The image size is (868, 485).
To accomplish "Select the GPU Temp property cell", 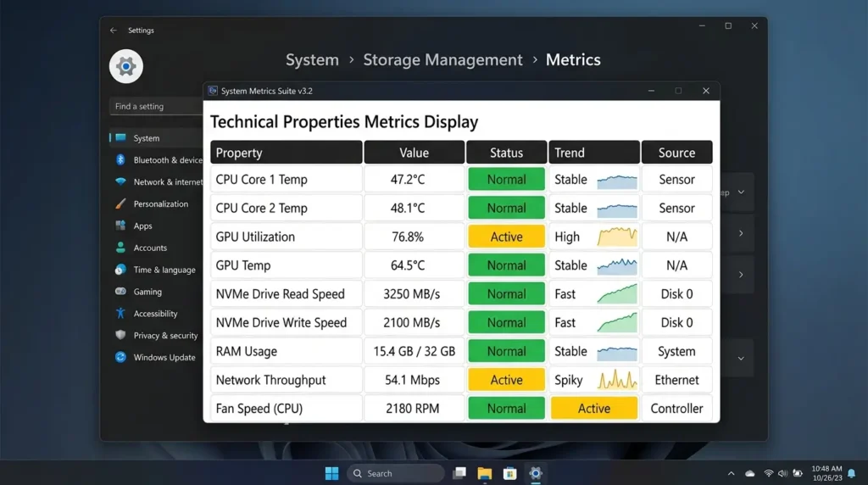I will point(287,265).
